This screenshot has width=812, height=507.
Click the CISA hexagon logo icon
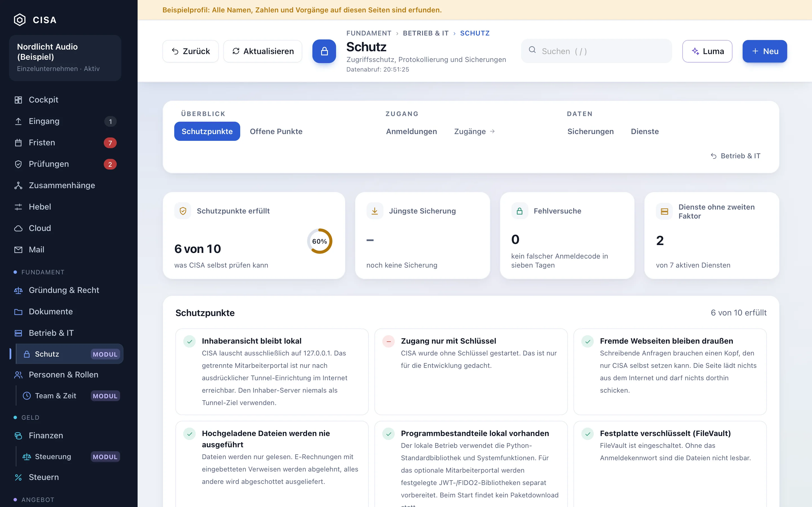(x=20, y=20)
